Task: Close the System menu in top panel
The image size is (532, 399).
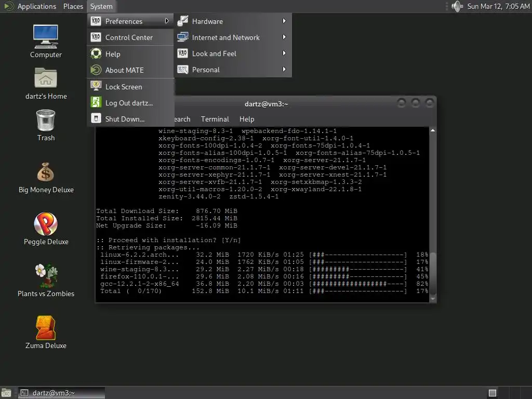Action: click(x=101, y=6)
